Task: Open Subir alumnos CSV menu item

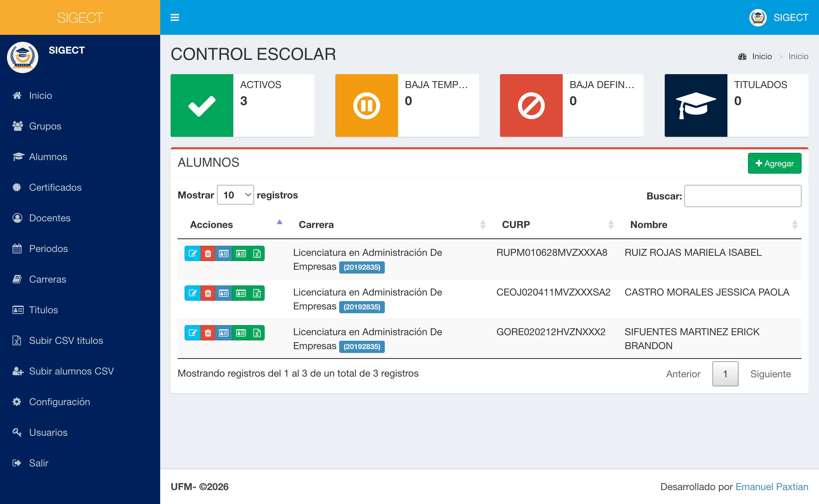Action: (71, 371)
